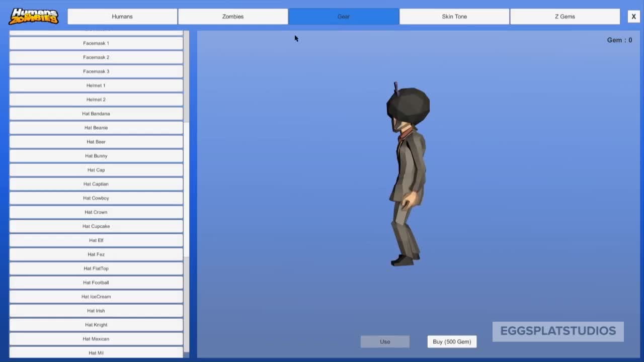Select the Hat Cupcake item
The width and height of the screenshot is (644, 362).
pyautogui.click(x=96, y=226)
